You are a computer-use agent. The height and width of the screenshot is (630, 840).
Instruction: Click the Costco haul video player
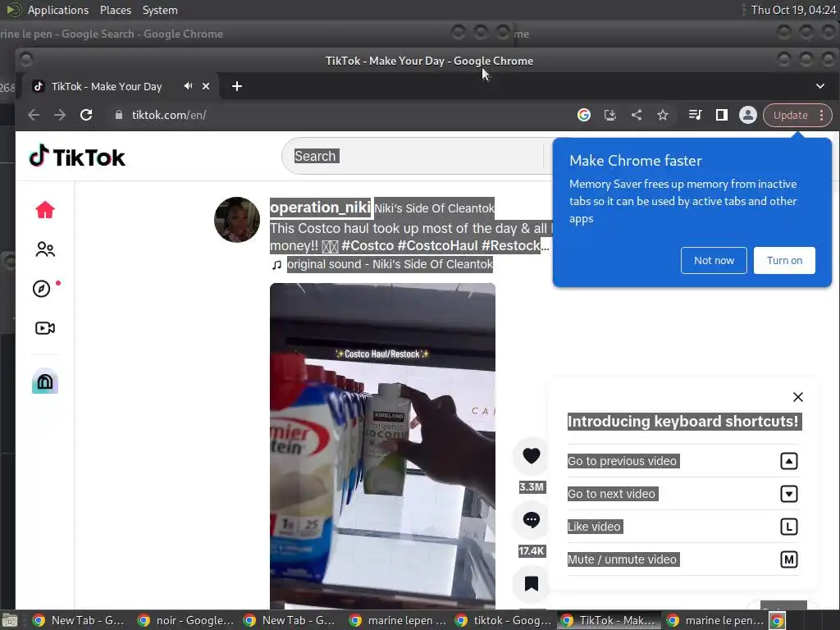pyautogui.click(x=382, y=445)
